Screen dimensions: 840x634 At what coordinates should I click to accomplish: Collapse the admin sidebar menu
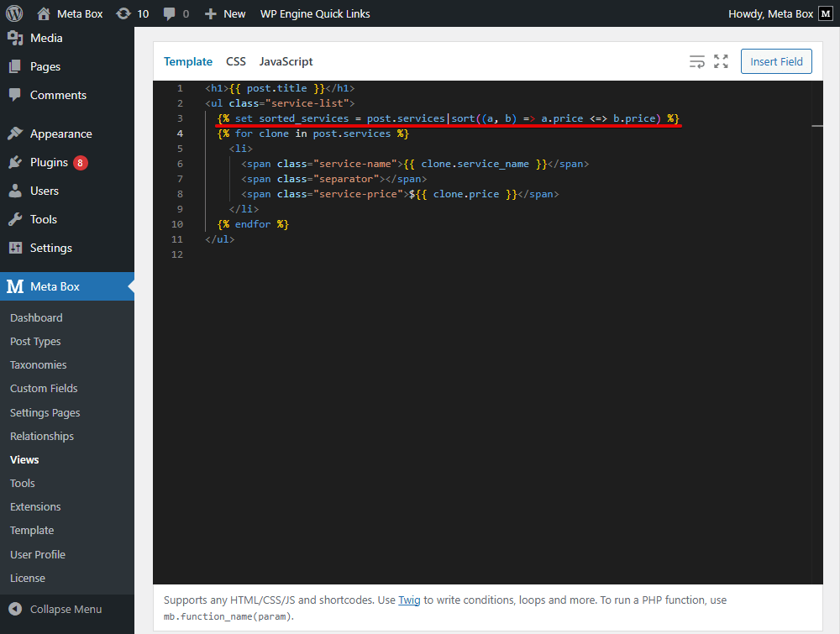[x=59, y=608]
